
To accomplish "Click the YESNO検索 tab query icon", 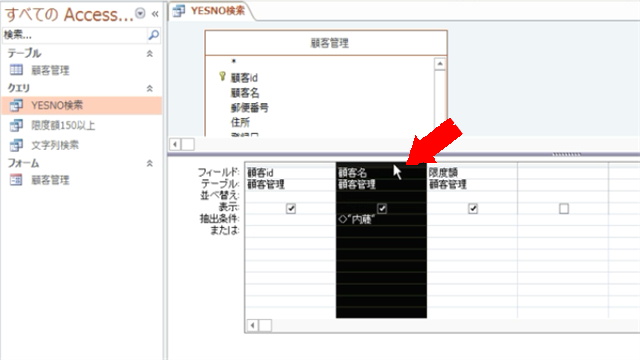I will (178, 11).
